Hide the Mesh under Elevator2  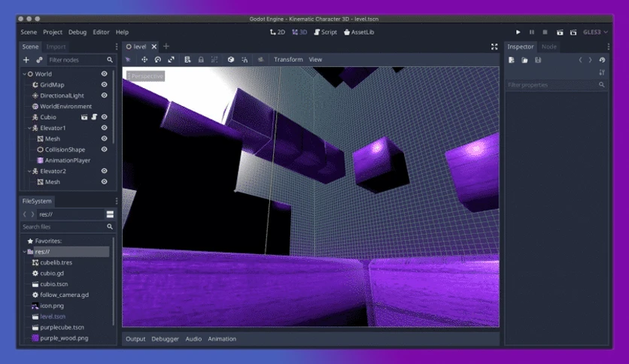point(105,181)
